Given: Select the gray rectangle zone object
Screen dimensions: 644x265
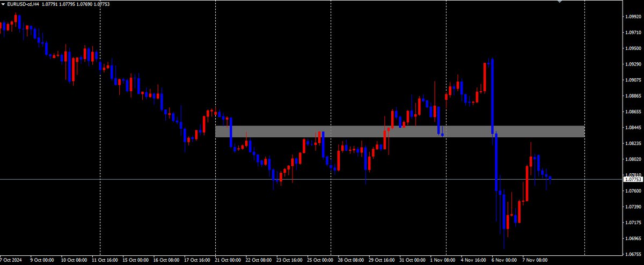Looking at the screenshot, I should pyautogui.click(x=399, y=131).
